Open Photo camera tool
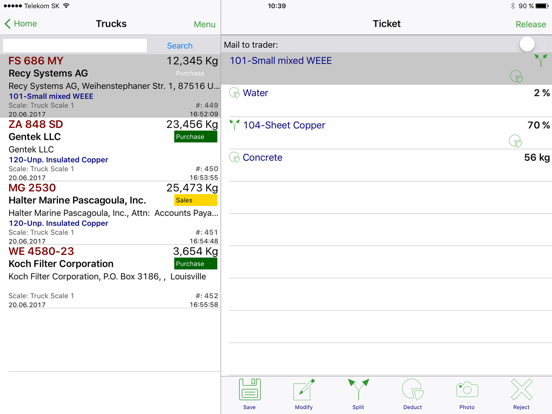The width and height of the screenshot is (552, 414). click(467, 390)
